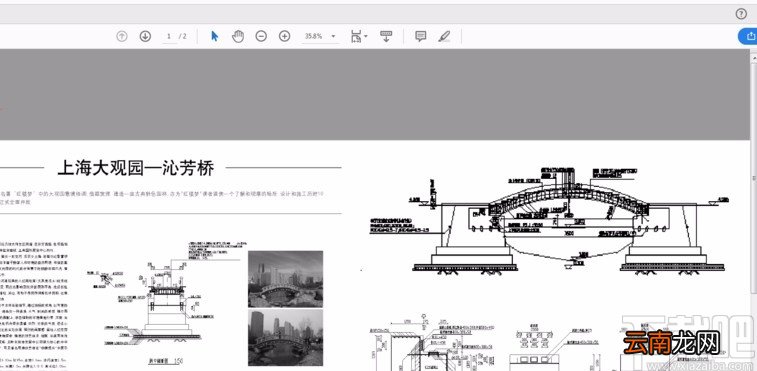Select the highlighter pen tool
The image size is (757, 371).
pyautogui.click(x=444, y=36)
